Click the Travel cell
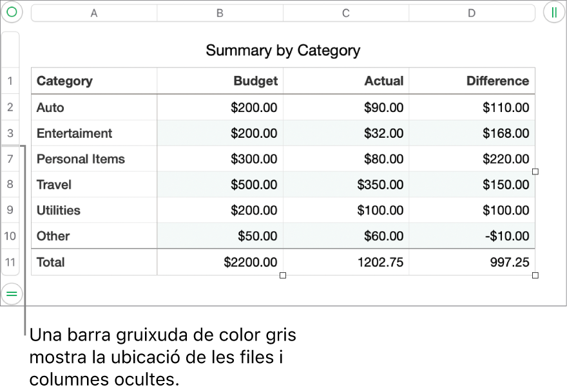The image size is (567, 392). [x=53, y=185]
